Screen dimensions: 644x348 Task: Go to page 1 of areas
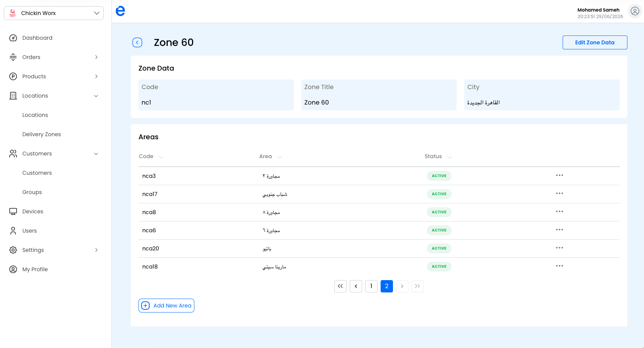pos(371,286)
